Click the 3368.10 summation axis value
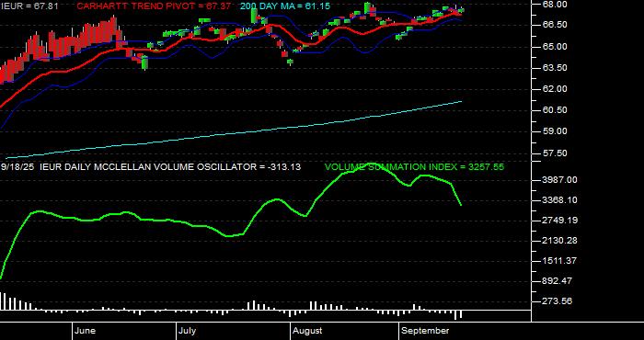Screen dimensions: 644x340 pos(559,199)
